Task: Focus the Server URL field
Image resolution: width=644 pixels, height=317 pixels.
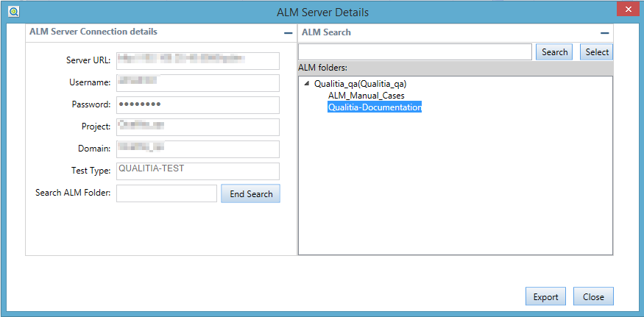Action: [198, 60]
